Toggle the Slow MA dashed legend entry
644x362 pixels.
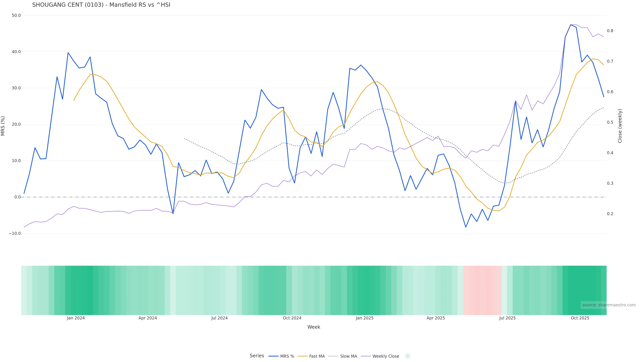343,356
